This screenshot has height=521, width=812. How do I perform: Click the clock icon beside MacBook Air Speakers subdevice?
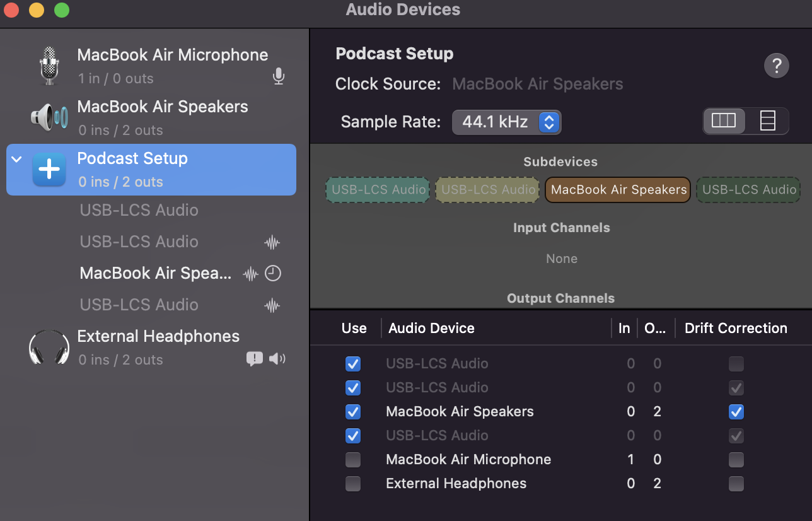tap(272, 274)
